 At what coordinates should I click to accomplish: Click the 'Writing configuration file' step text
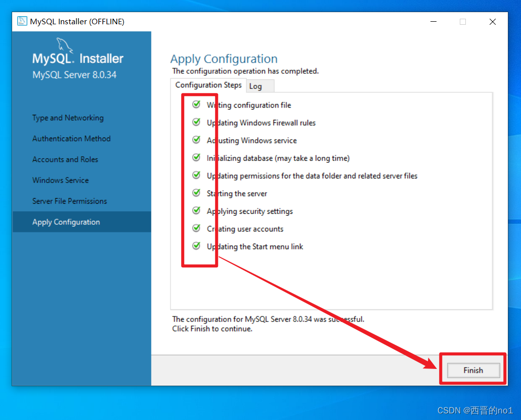[249, 105]
